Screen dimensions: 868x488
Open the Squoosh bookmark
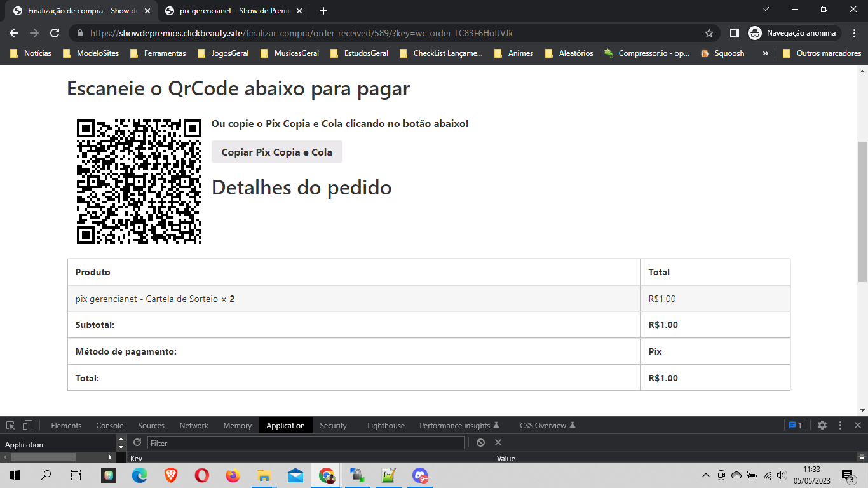pyautogui.click(x=722, y=53)
